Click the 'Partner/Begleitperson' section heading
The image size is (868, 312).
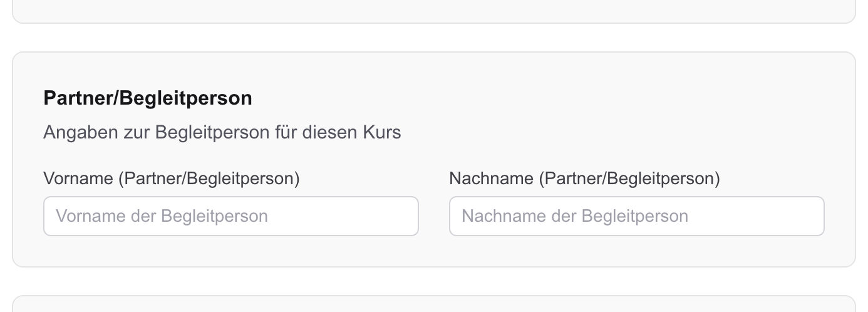click(x=148, y=98)
